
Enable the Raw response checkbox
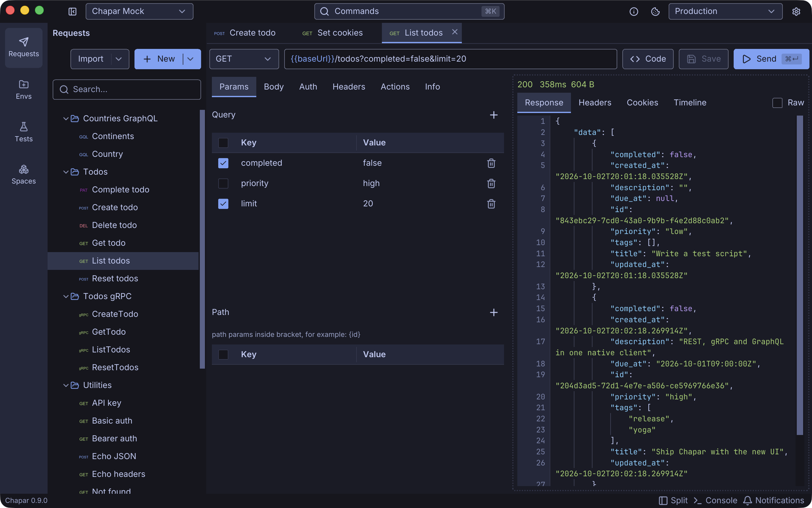pyautogui.click(x=777, y=103)
